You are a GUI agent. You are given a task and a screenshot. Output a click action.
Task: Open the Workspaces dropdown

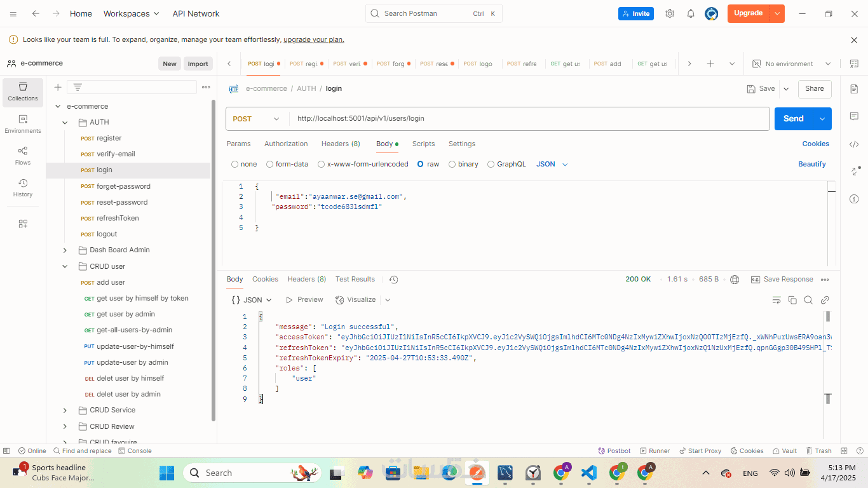(x=132, y=13)
